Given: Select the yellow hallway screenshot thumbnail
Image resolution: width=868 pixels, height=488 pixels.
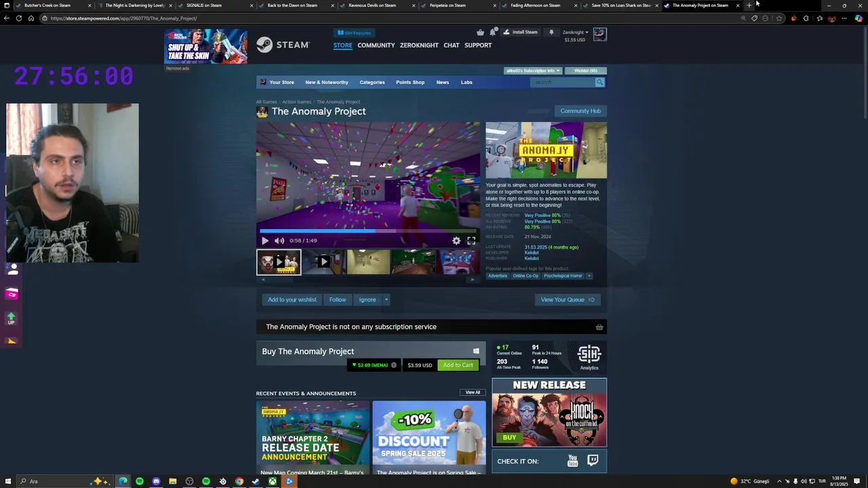Looking at the screenshot, I should 368,262.
